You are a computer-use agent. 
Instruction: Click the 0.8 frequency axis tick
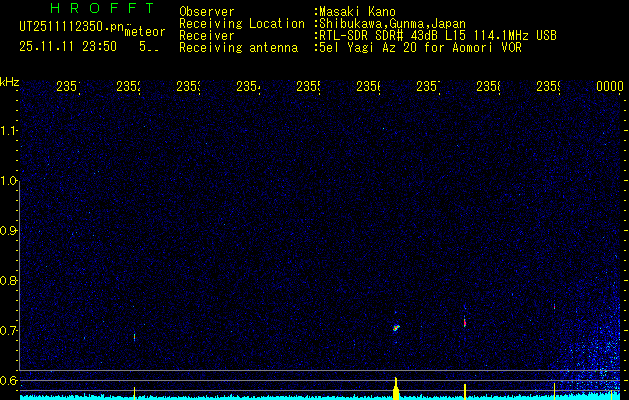tap(9, 281)
